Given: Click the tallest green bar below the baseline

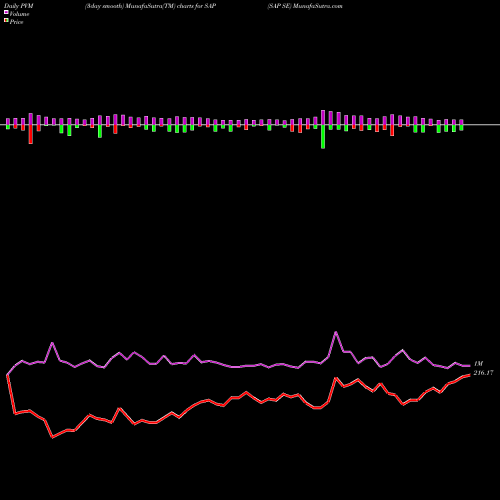Looking at the screenshot, I should point(323,137).
